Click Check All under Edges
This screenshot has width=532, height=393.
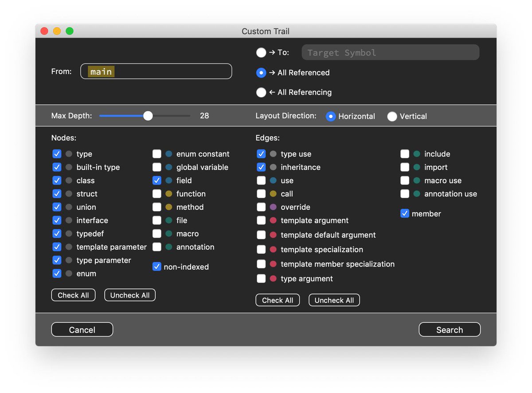(x=278, y=300)
